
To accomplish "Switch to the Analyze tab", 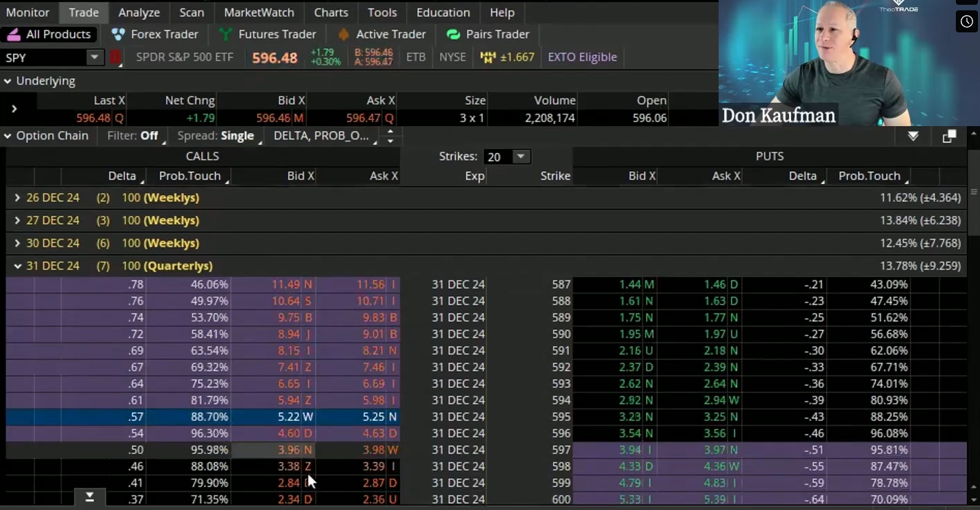I will click(x=139, y=12).
